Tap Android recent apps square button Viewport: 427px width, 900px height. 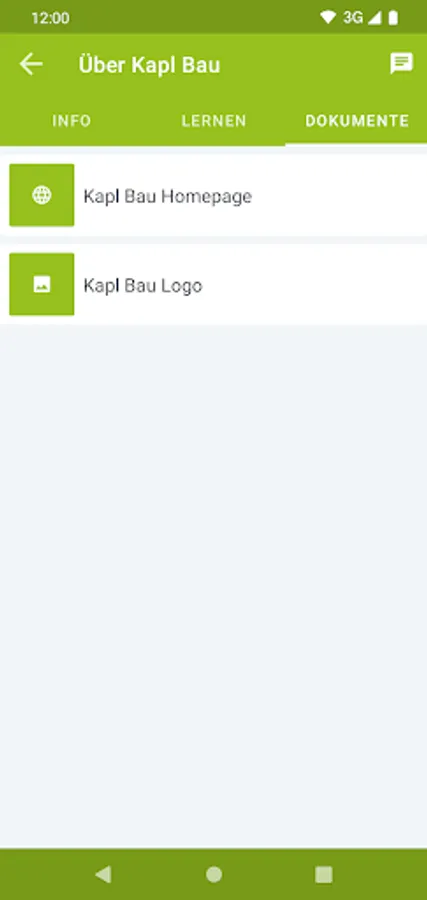(x=324, y=874)
